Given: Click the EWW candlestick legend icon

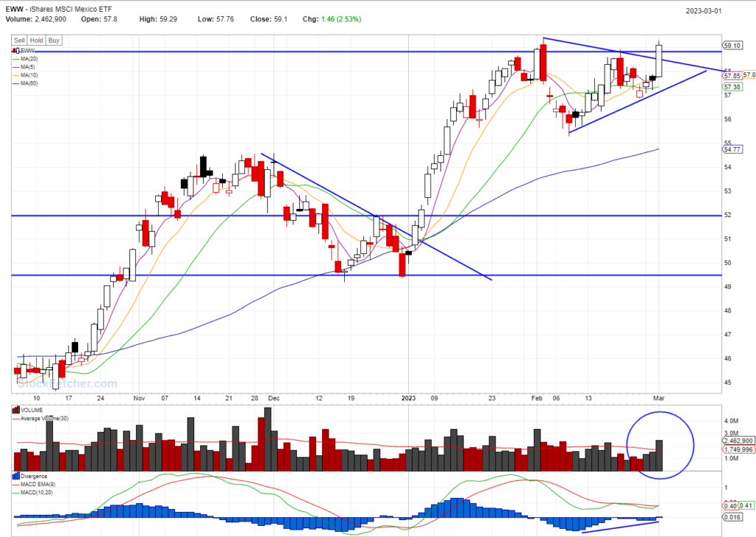Looking at the screenshot, I should (16, 50).
